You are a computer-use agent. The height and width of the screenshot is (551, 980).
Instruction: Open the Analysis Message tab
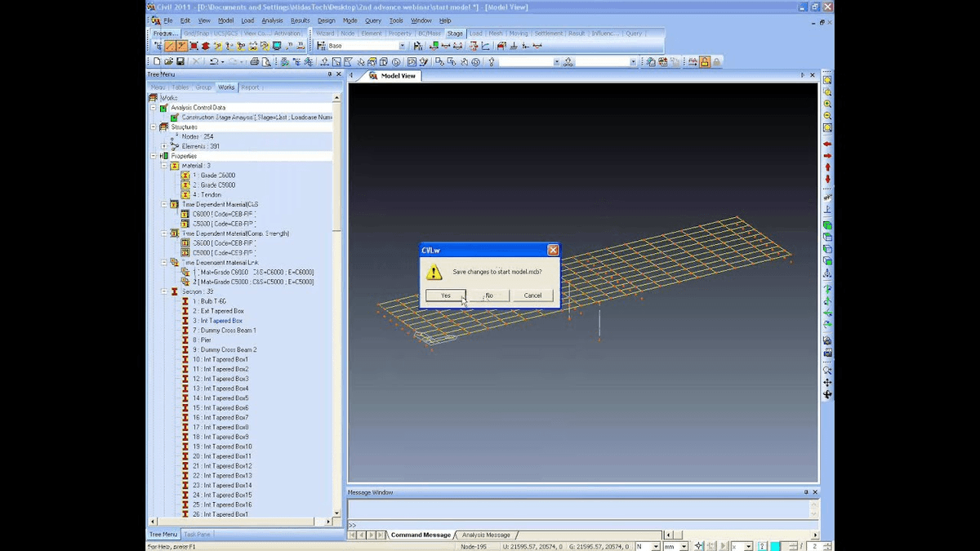(486, 535)
